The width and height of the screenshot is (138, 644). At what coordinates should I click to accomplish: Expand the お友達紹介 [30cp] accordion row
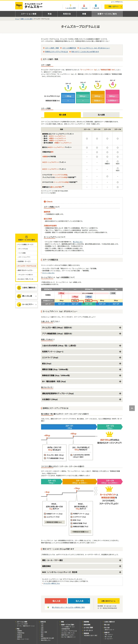pyautogui.click(x=82, y=399)
